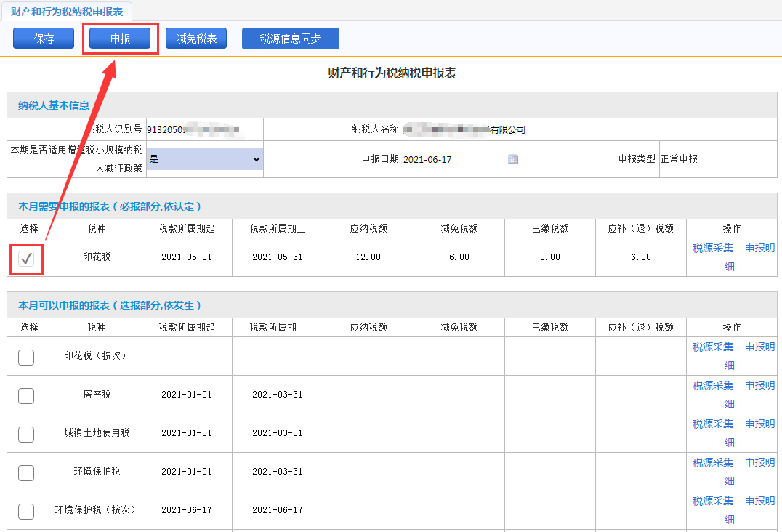Tick the 环境保护税（按次） checkbox

(26, 511)
